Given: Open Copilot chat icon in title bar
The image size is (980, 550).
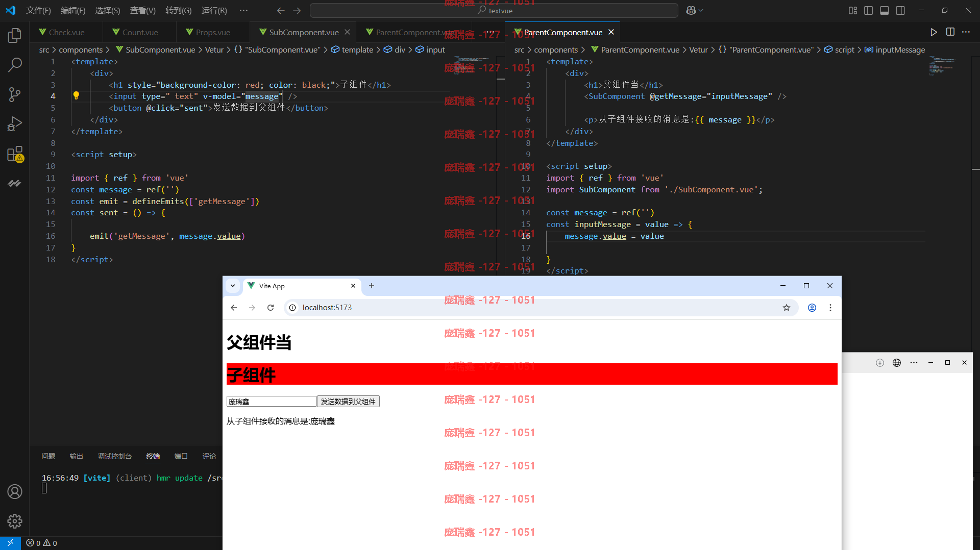Looking at the screenshot, I should (x=691, y=10).
